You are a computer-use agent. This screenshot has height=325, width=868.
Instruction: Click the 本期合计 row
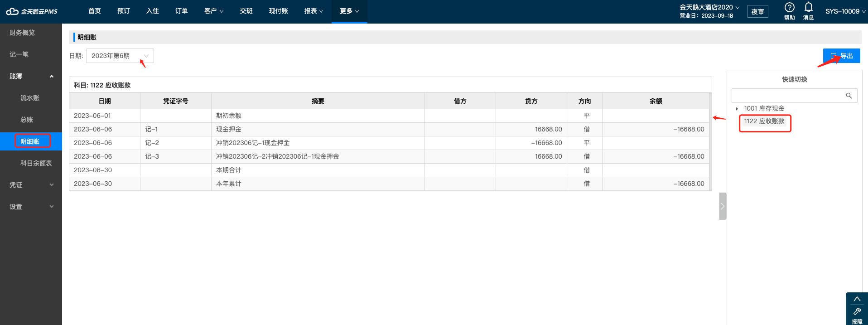click(x=389, y=170)
